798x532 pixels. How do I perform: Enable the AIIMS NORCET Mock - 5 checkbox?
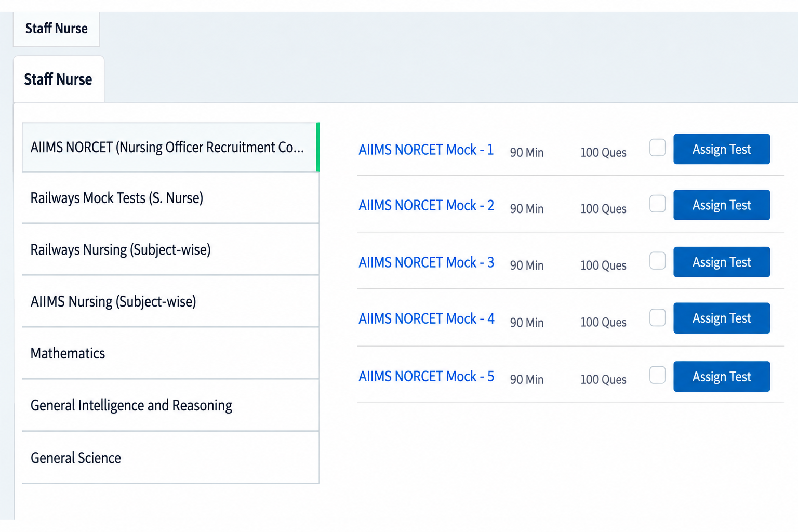[x=657, y=375]
